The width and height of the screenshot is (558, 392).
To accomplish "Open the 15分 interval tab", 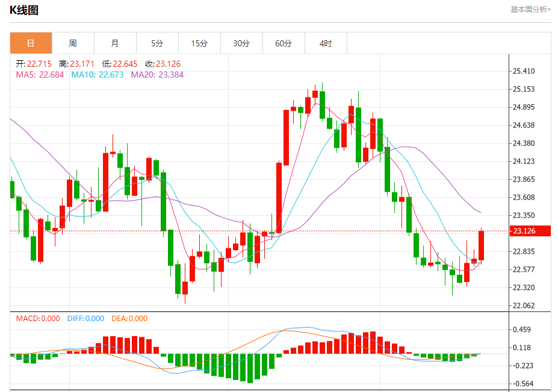I will tap(199, 43).
